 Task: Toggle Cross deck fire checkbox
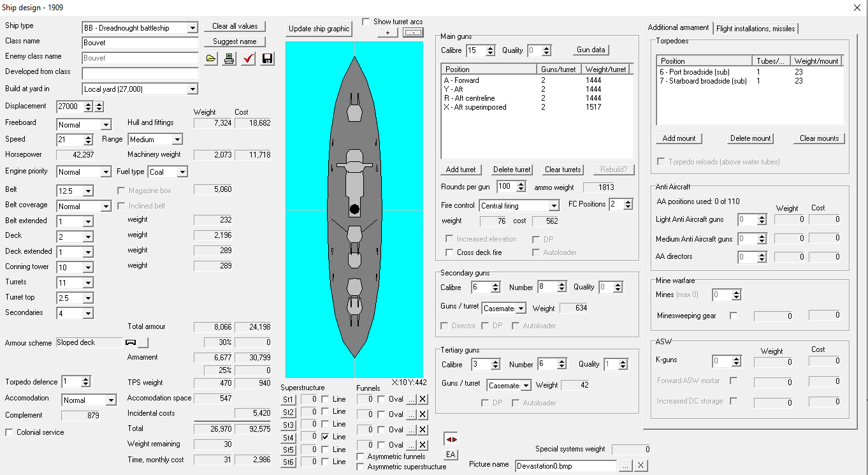coord(449,252)
